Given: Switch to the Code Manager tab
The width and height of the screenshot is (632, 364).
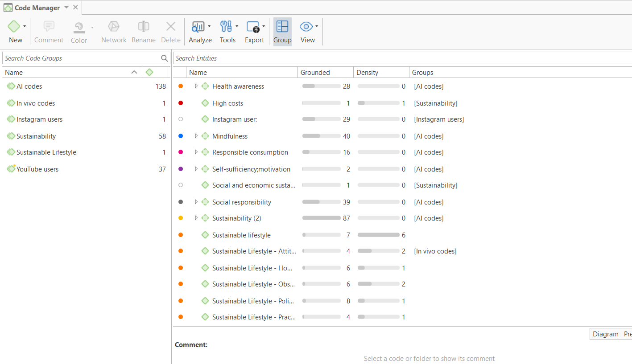Looking at the screenshot, I should 37,8.
